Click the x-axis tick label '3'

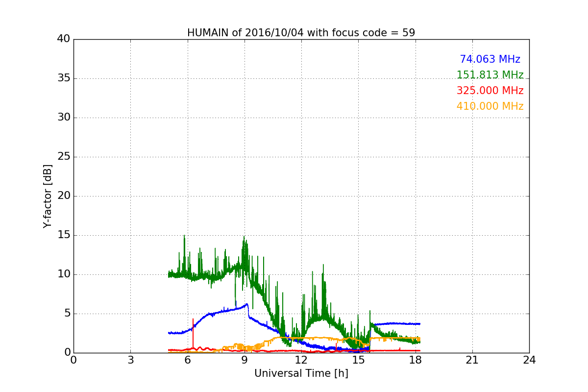[130, 360]
